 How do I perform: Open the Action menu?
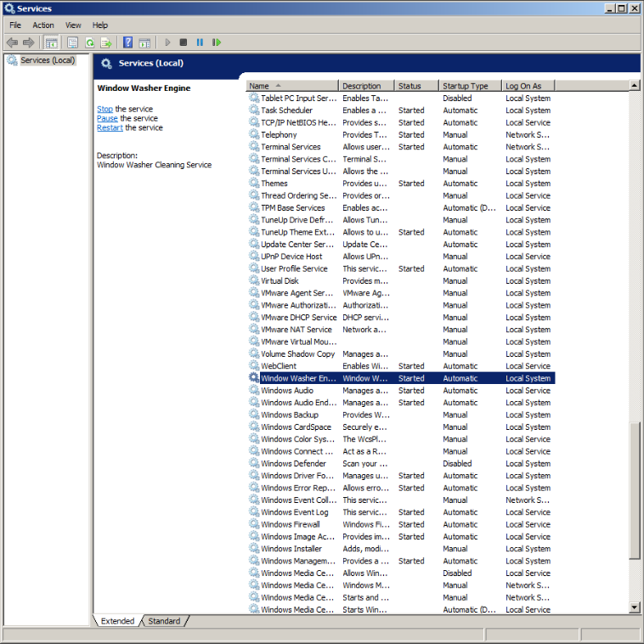click(x=43, y=25)
